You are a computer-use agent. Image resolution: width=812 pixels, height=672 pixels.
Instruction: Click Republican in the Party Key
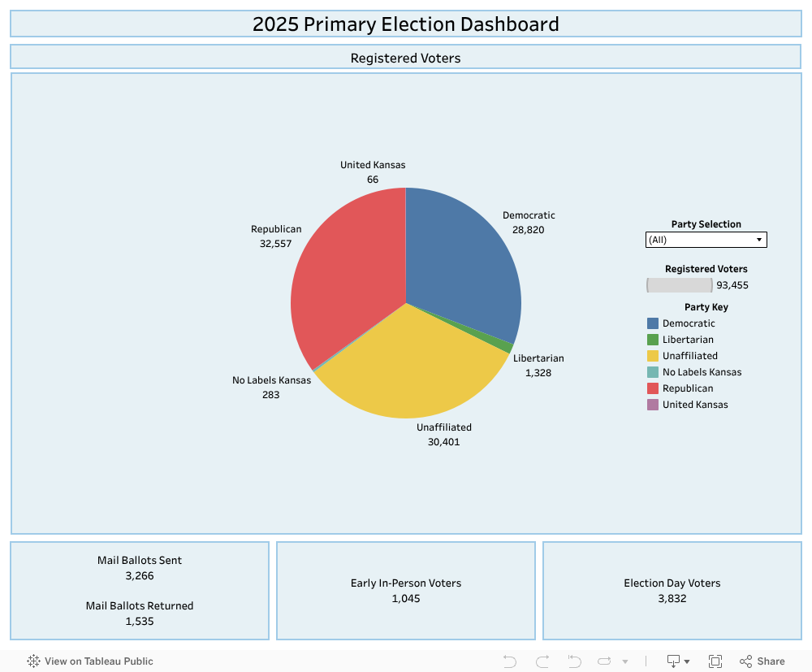coord(688,388)
